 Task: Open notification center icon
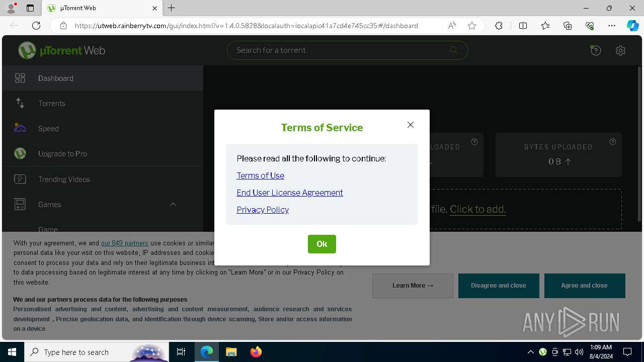point(627,352)
